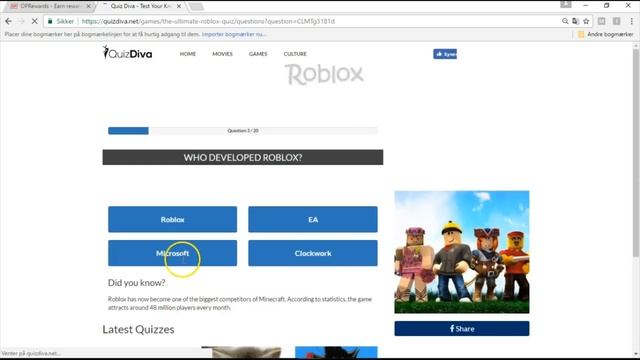Click the WHO DEVELOPED ROBLOX? question heading

point(243,158)
